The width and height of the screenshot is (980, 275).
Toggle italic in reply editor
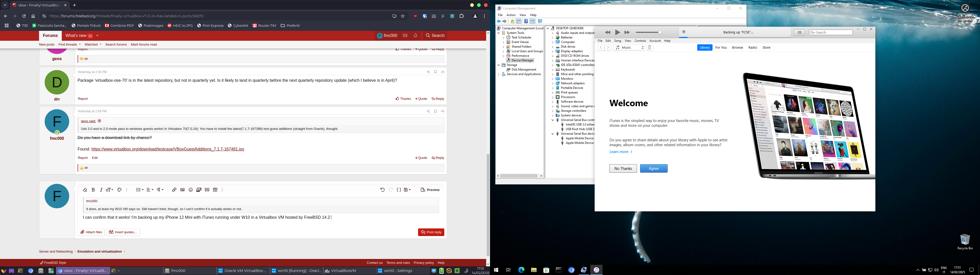(101, 190)
